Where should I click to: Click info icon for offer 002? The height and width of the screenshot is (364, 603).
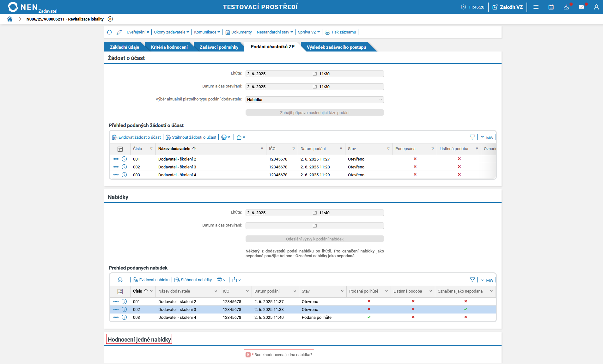tap(124, 309)
